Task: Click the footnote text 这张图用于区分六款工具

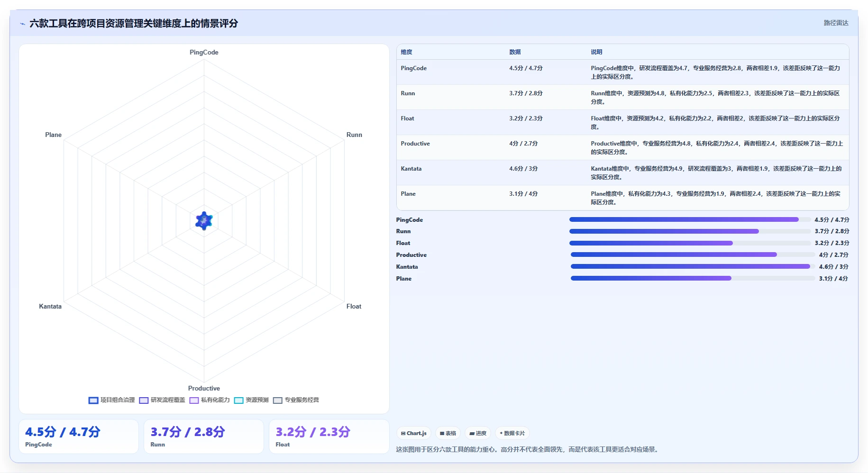Action: tap(527, 449)
